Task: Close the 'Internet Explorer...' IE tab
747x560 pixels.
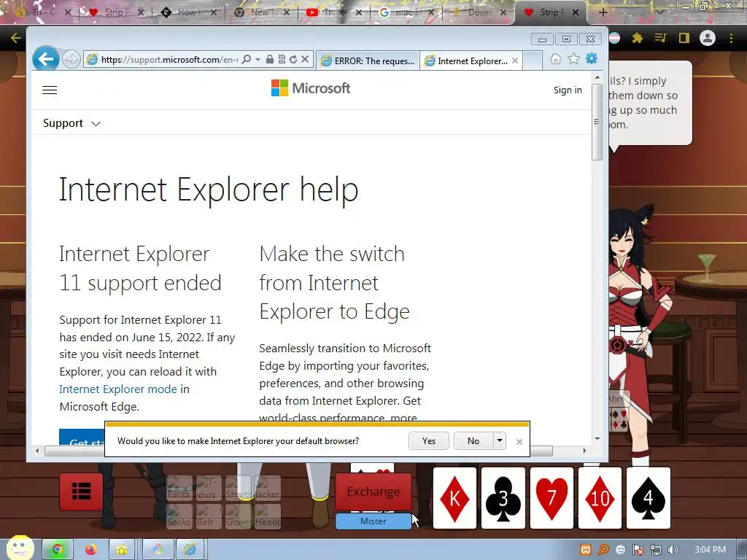Action: tap(514, 61)
